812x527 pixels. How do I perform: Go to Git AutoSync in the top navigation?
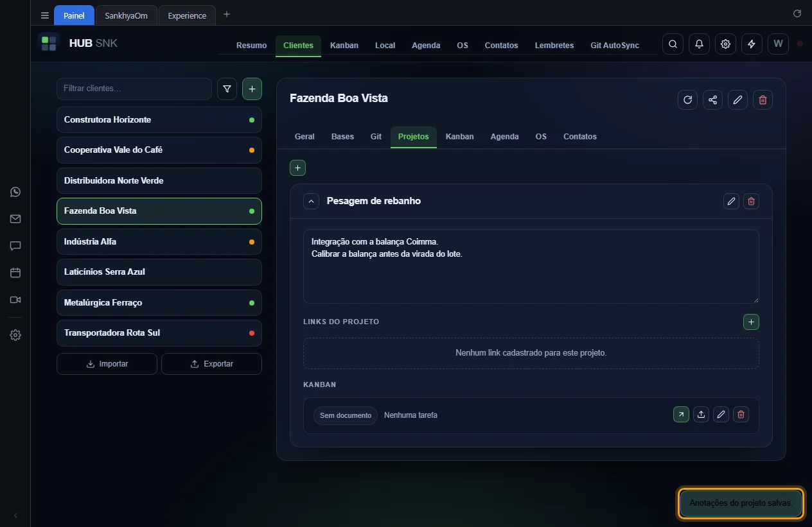point(615,46)
